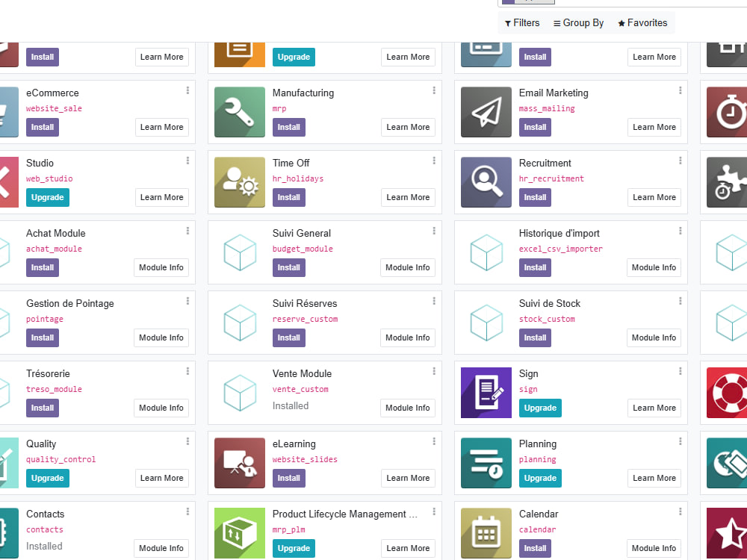
Task: Open Manufacturing card kebab menu
Action: pyautogui.click(x=434, y=90)
